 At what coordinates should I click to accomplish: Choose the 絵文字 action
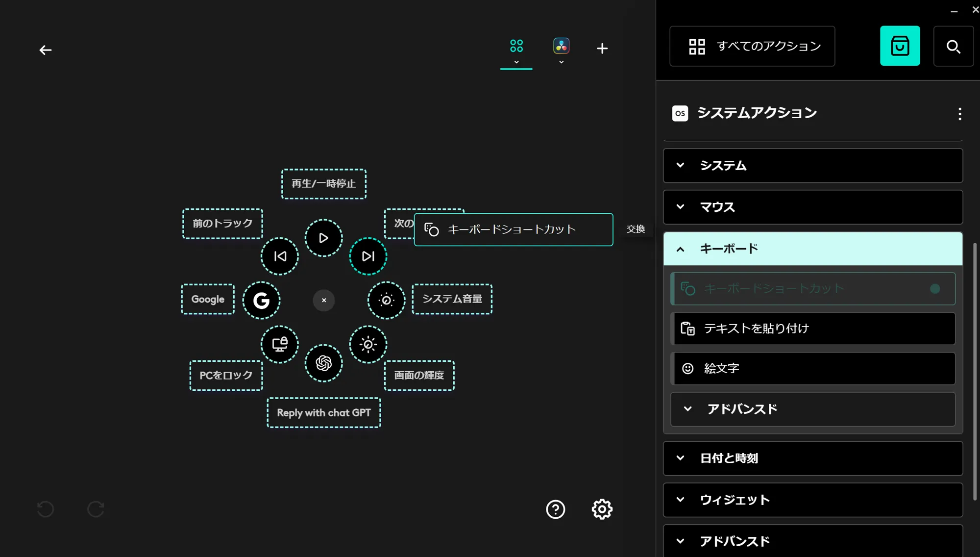812,369
